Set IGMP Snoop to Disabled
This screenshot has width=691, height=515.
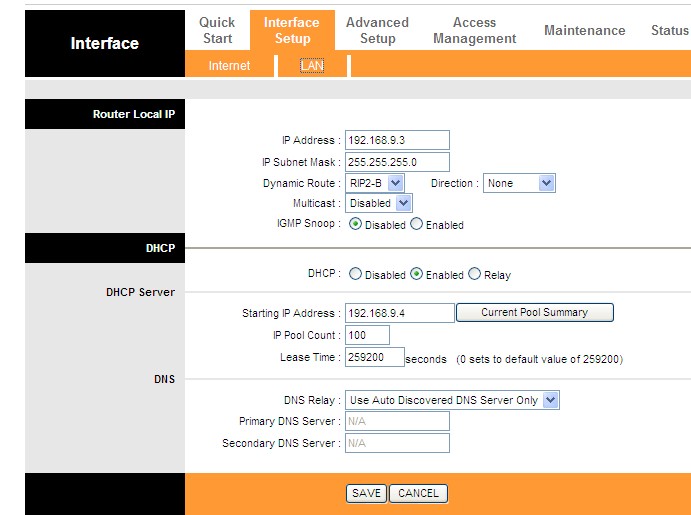pos(355,224)
